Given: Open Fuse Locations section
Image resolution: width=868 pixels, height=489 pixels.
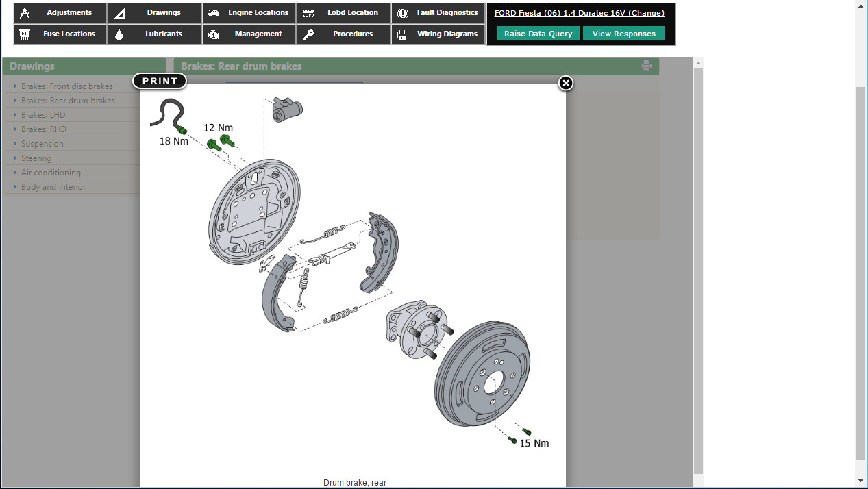Looking at the screenshot, I should click(x=60, y=34).
